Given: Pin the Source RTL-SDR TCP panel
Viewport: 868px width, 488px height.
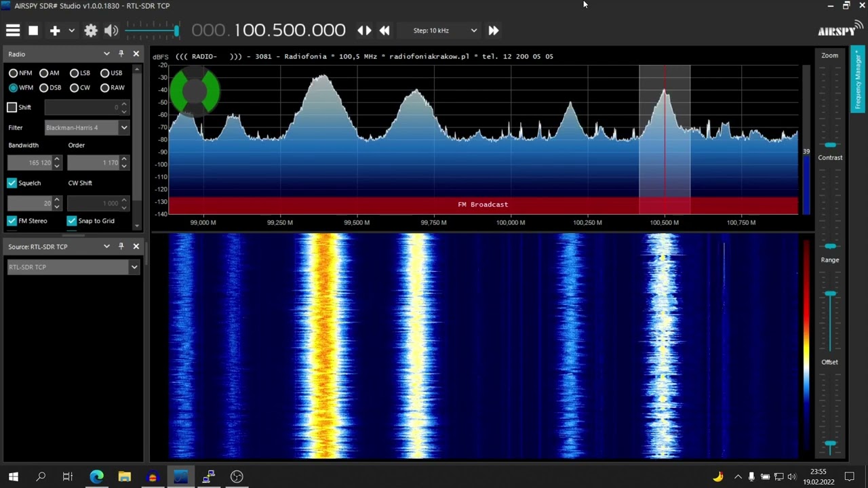Looking at the screenshot, I should click(121, 247).
